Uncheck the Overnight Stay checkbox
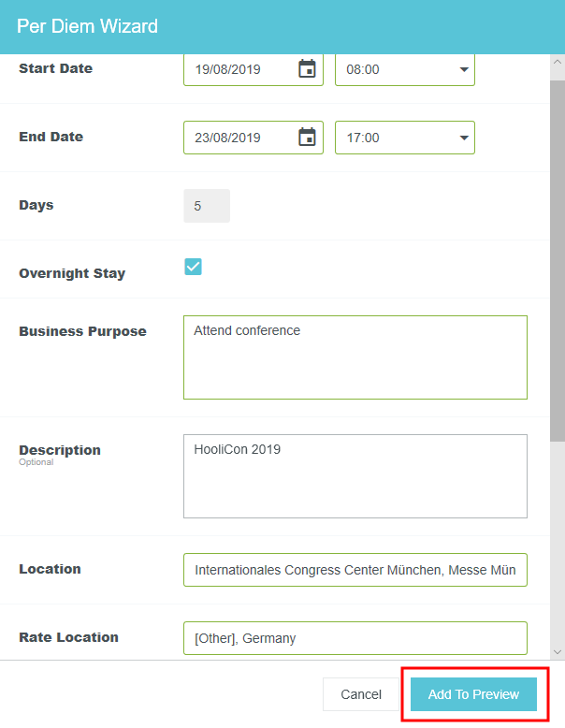This screenshot has height=728, width=565. 193,267
